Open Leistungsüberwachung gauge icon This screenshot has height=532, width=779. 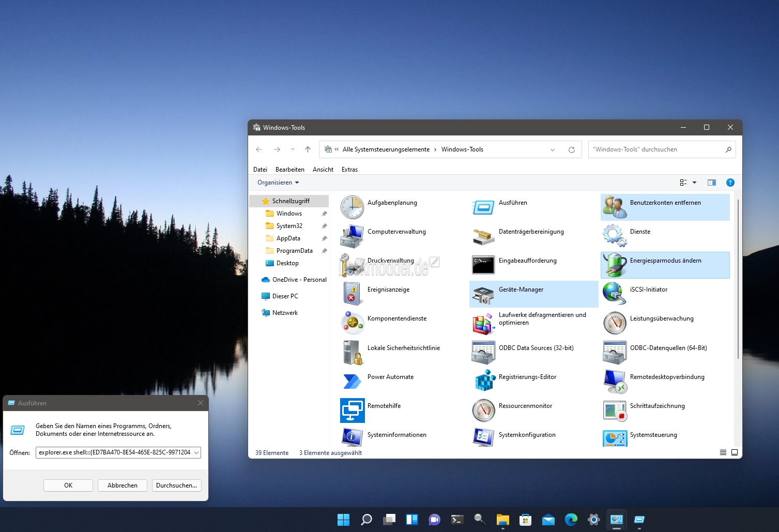point(615,323)
